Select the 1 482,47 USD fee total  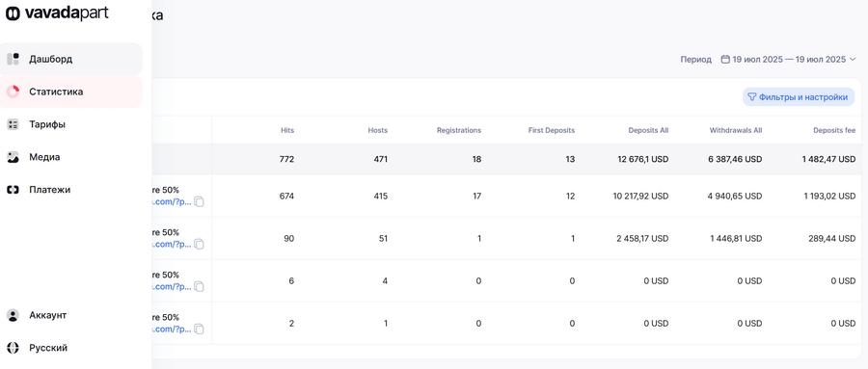click(x=828, y=159)
